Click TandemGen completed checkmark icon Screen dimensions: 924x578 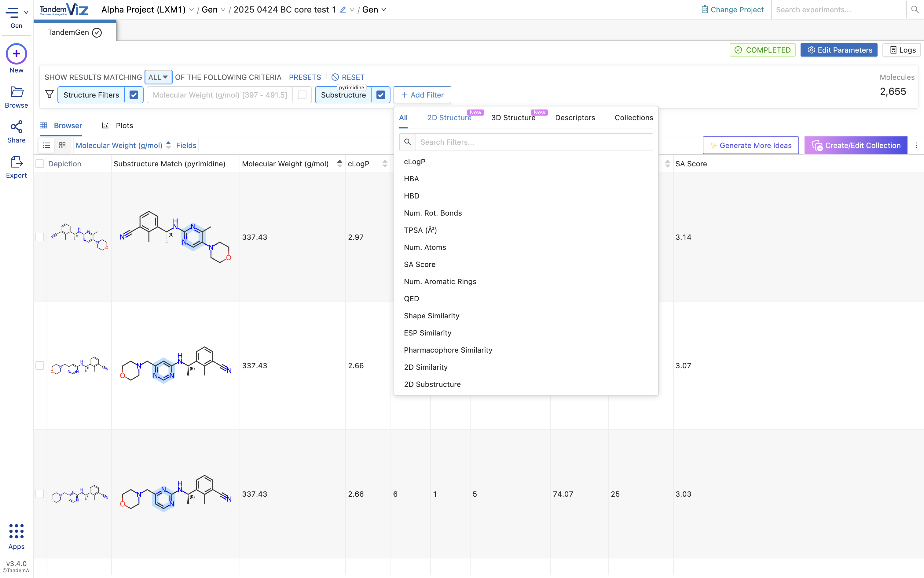pos(97,32)
